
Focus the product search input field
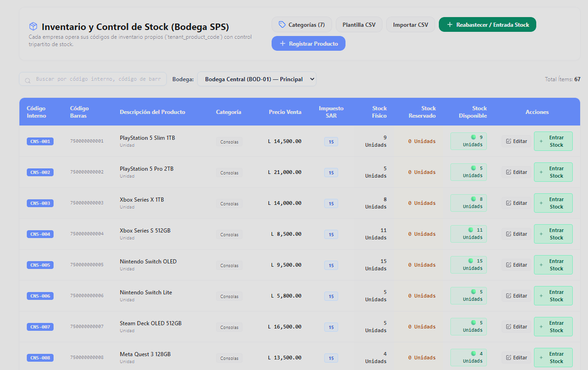[93, 79]
